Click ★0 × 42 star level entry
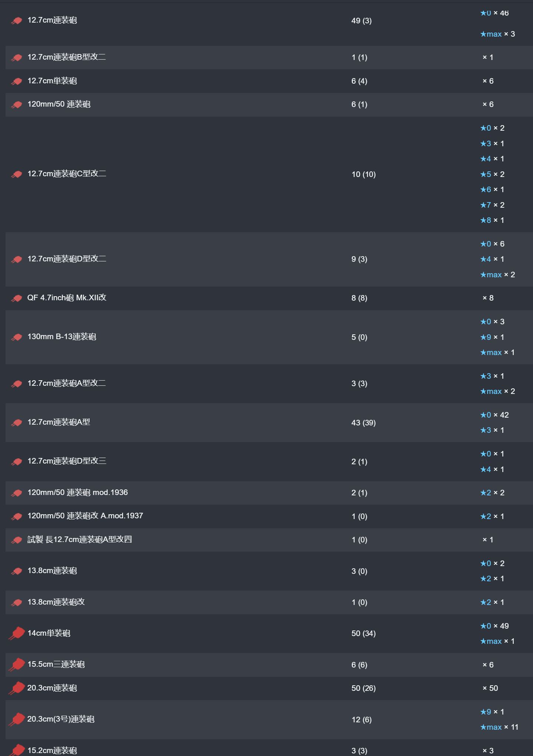The width and height of the screenshot is (533, 756). [x=494, y=415]
